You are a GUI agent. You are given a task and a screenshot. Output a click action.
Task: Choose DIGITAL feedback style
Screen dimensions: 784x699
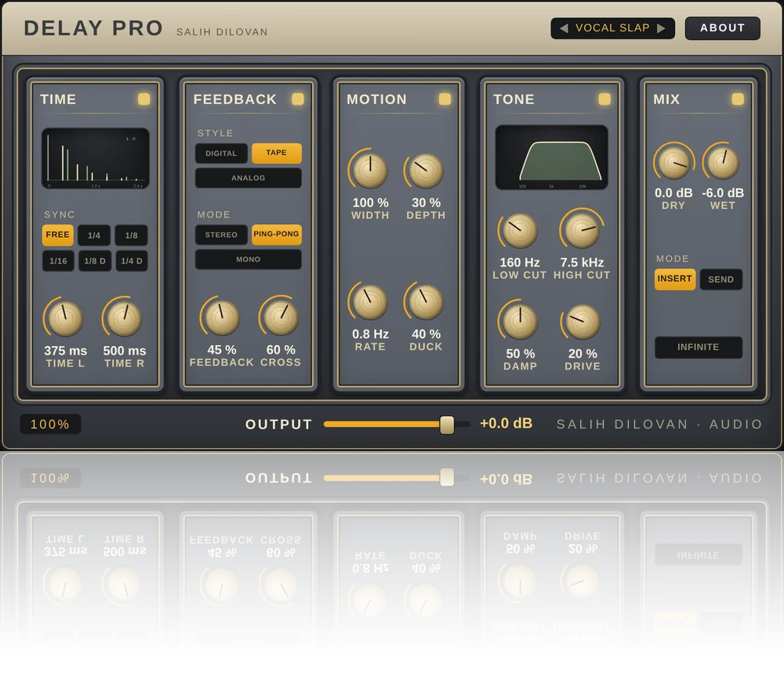(221, 153)
